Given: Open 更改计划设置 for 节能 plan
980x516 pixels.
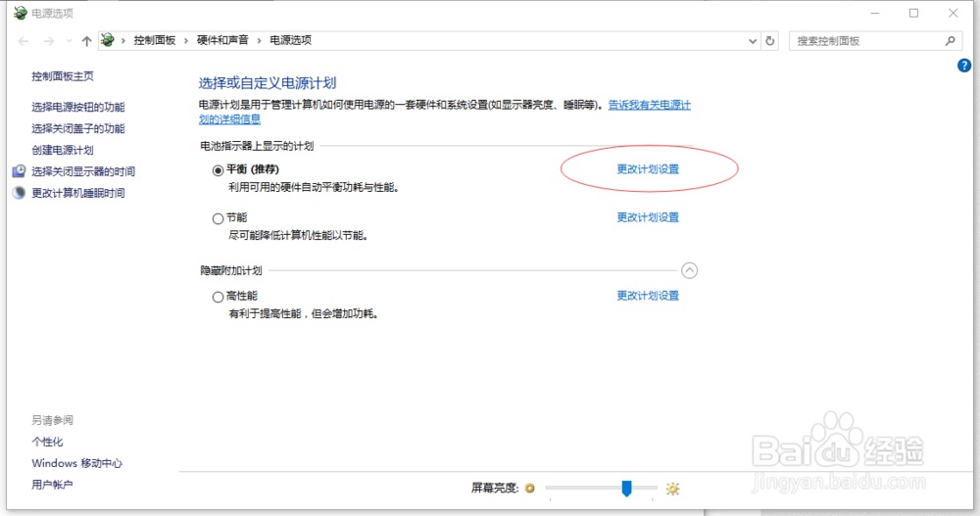Looking at the screenshot, I should pyautogui.click(x=648, y=217).
